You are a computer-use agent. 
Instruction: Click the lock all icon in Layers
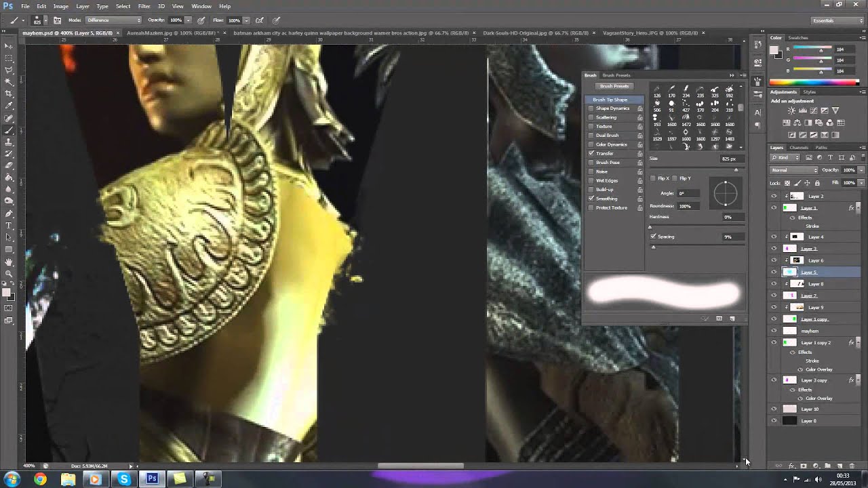(817, 183)
